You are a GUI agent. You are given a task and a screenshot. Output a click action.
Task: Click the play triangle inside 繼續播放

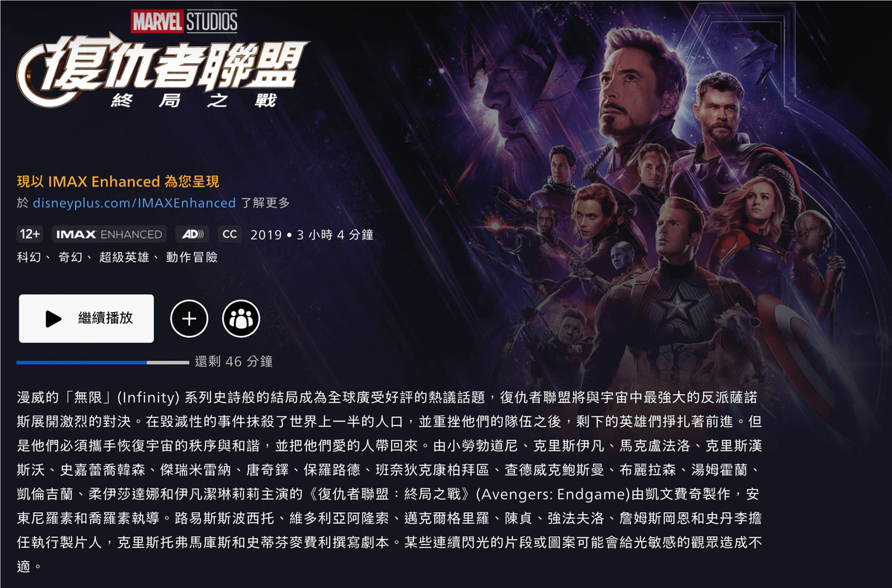click(x=53, y=319)
